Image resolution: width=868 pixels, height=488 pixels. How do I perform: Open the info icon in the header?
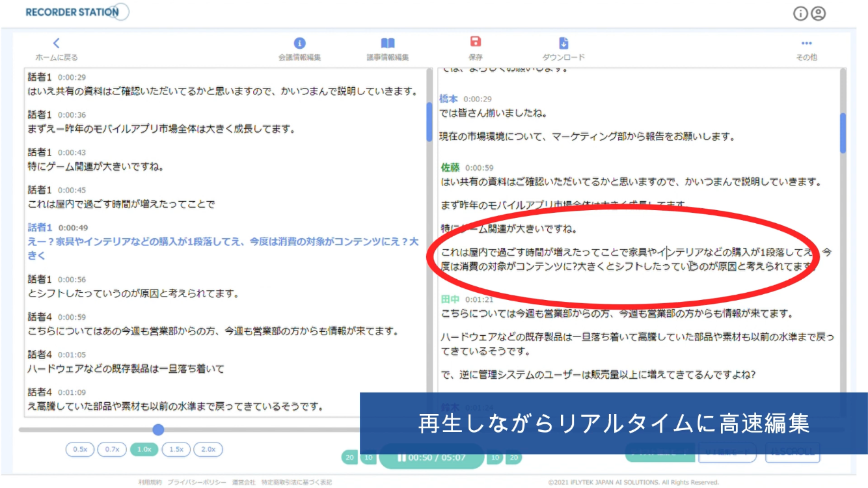point(800,13)
